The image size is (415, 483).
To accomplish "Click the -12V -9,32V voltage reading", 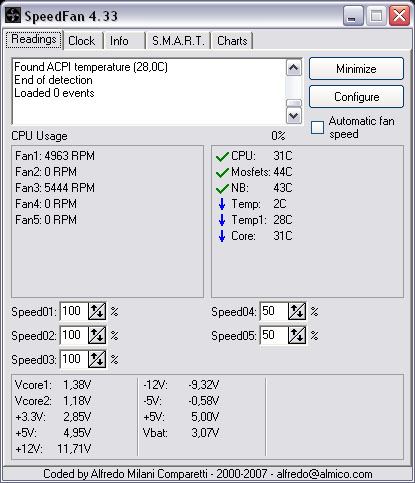I will click(181, 385).
